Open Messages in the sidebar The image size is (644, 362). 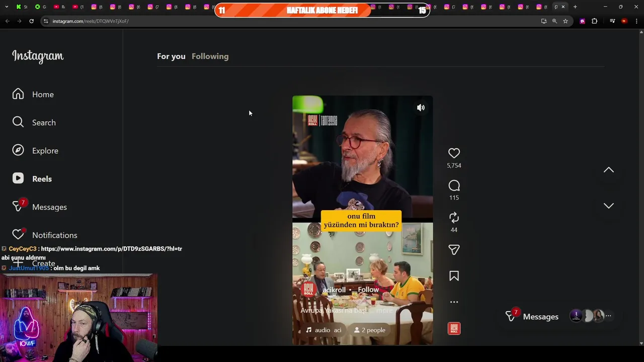[x=49, y=207]
